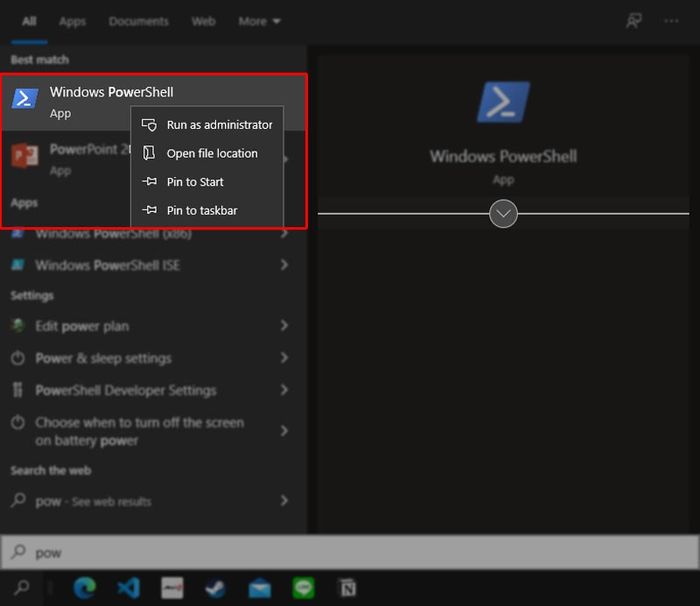
Task: Choose Open file location in context menu
Action: 207,153
